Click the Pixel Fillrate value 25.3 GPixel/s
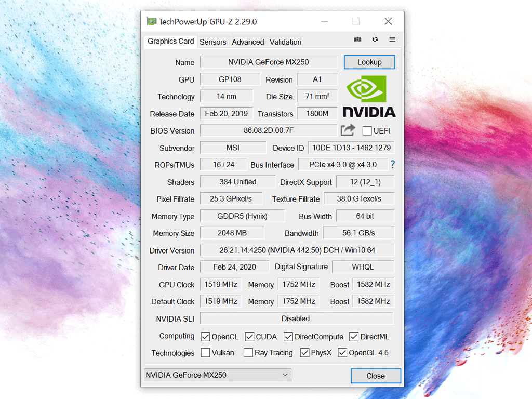 (231, 199)
